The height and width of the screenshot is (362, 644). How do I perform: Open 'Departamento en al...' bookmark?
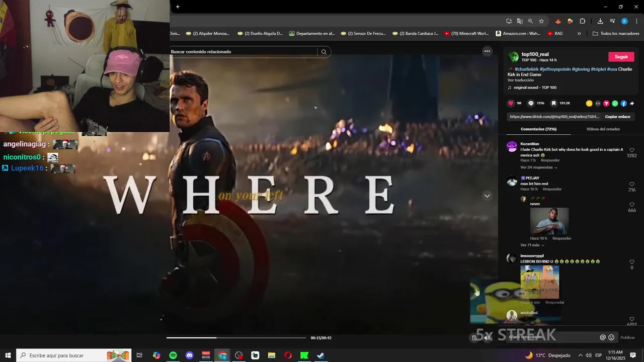click(x=312, y=34)
